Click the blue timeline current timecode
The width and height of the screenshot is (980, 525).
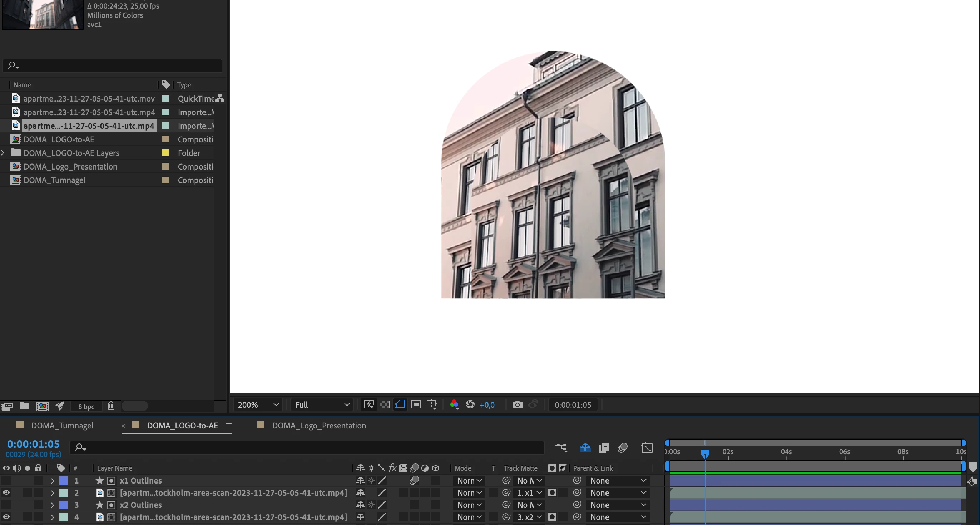[x=34, y=444]
